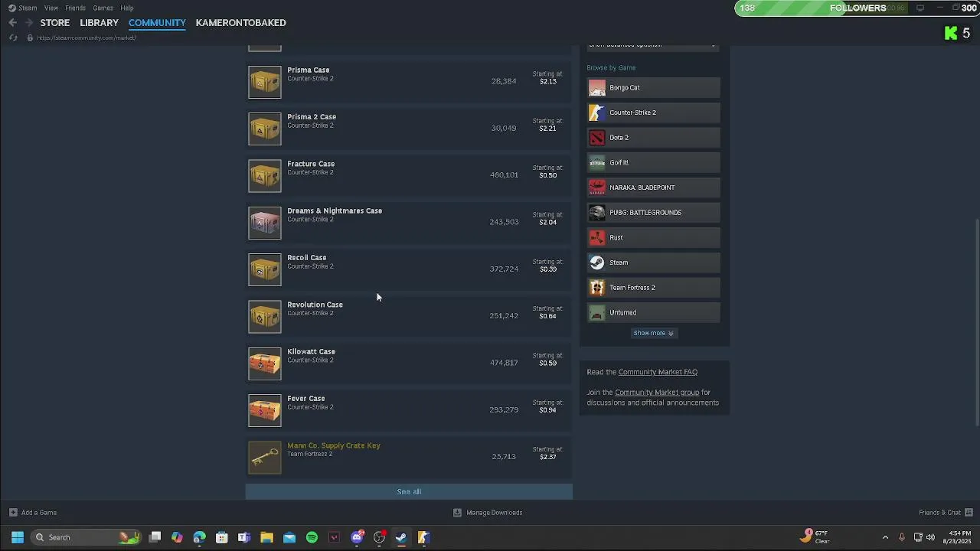
Task: Click the See all listings button
Action: tap(409, 491)
